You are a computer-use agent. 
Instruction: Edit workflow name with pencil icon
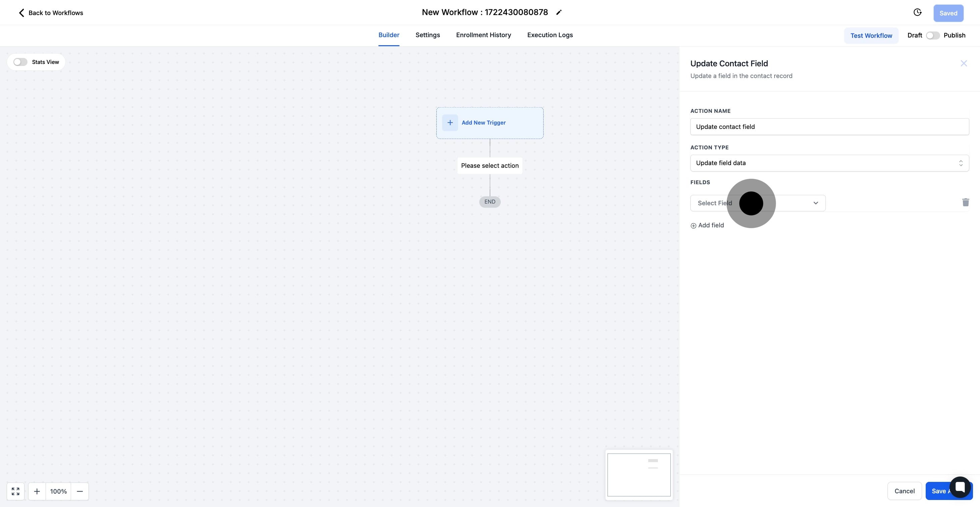(558, 12)
